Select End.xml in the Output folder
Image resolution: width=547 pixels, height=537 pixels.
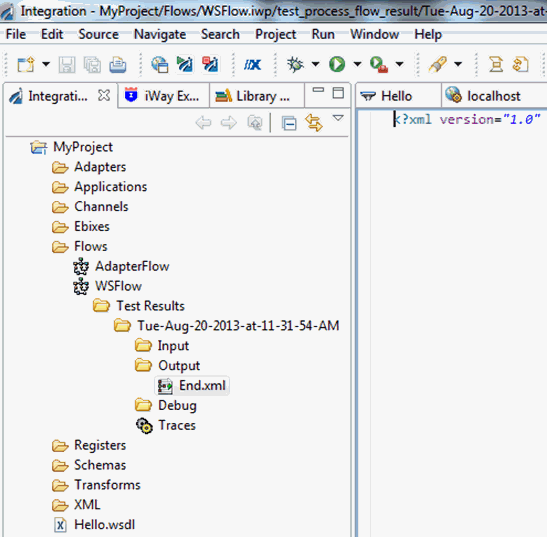(x=192, y=386)
